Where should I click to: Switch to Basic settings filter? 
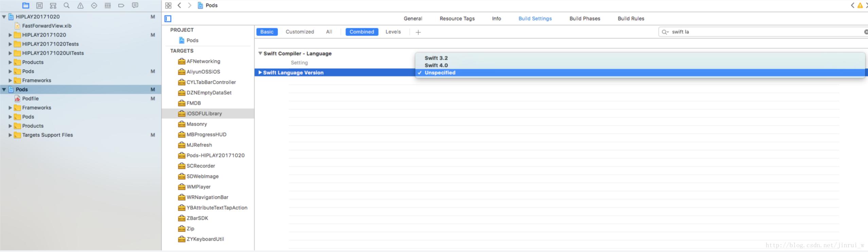point(267,32)
